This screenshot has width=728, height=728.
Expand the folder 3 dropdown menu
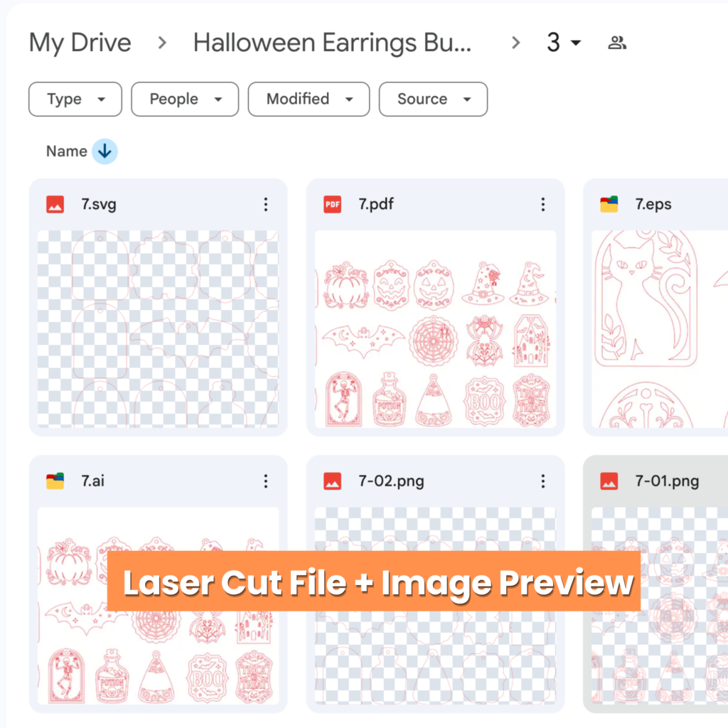tap(564, 43)
